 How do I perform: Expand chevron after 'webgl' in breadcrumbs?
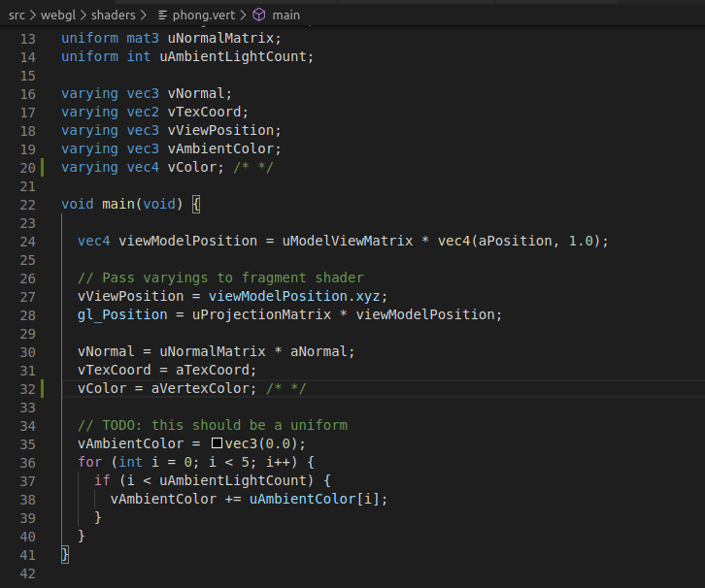coord(84,16)
